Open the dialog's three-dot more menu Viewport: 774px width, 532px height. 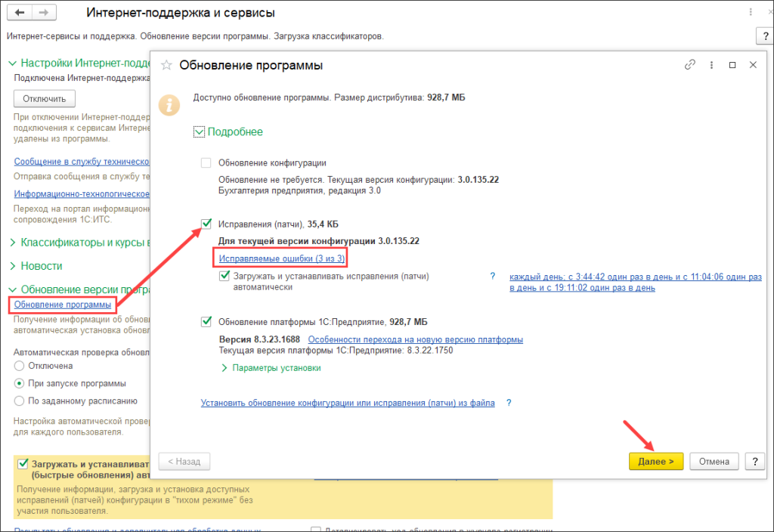point(711,65)
